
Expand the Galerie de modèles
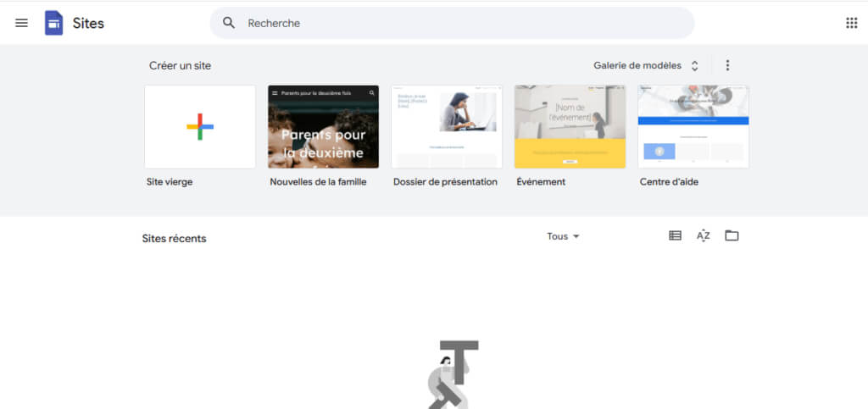pos(646,65)
